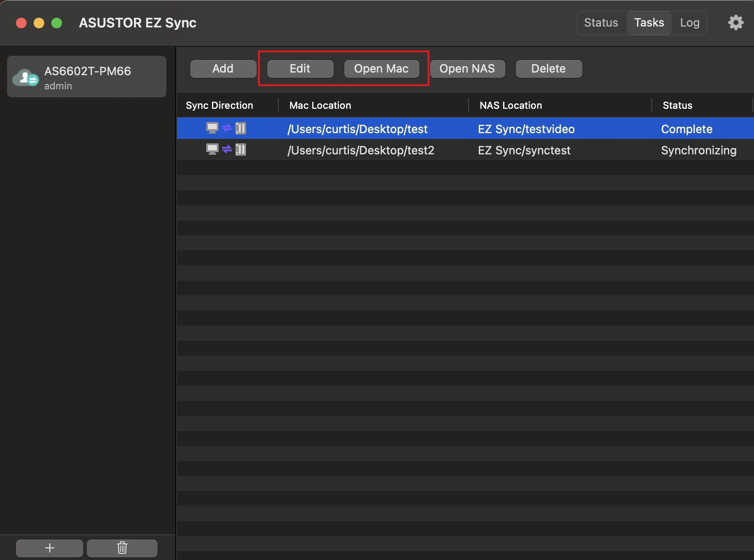Click the Complete status cell
Screen dimensions: 754x560
coord(687,129)
